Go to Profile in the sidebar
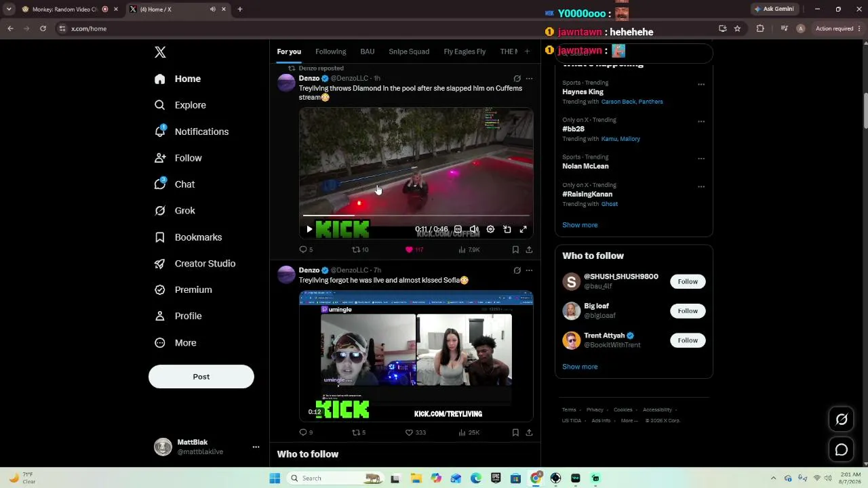868x488 pixels. 178,316
